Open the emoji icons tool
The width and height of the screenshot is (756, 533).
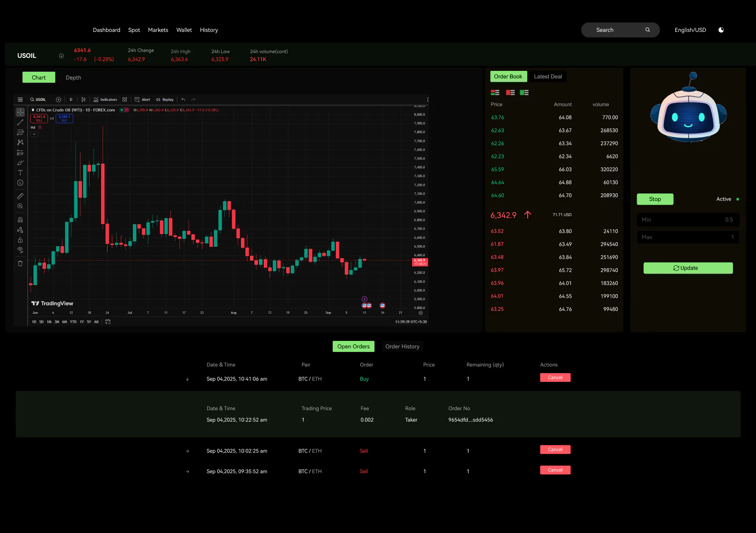(x=20, y=183)
